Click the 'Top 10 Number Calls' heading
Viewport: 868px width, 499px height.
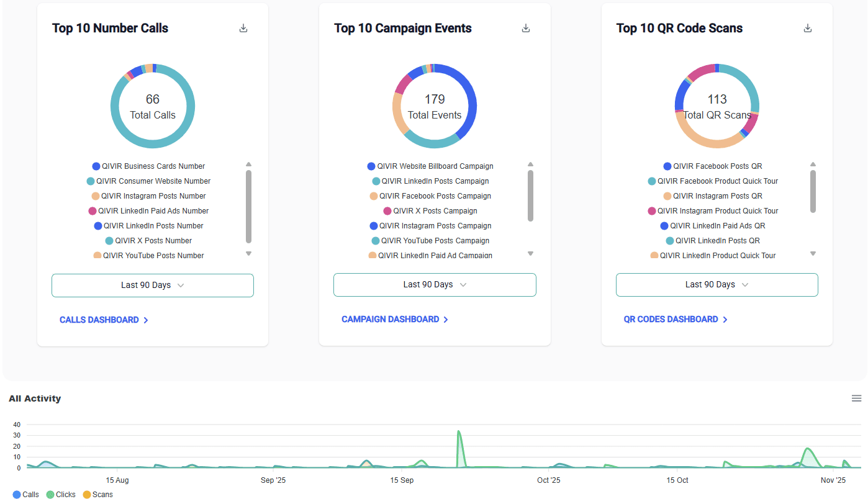(110, 28)
